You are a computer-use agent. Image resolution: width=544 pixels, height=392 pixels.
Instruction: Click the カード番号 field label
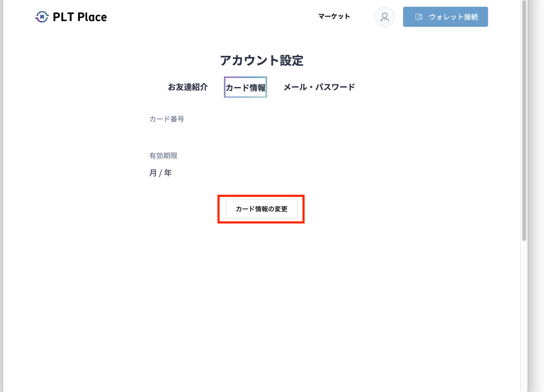167,119
